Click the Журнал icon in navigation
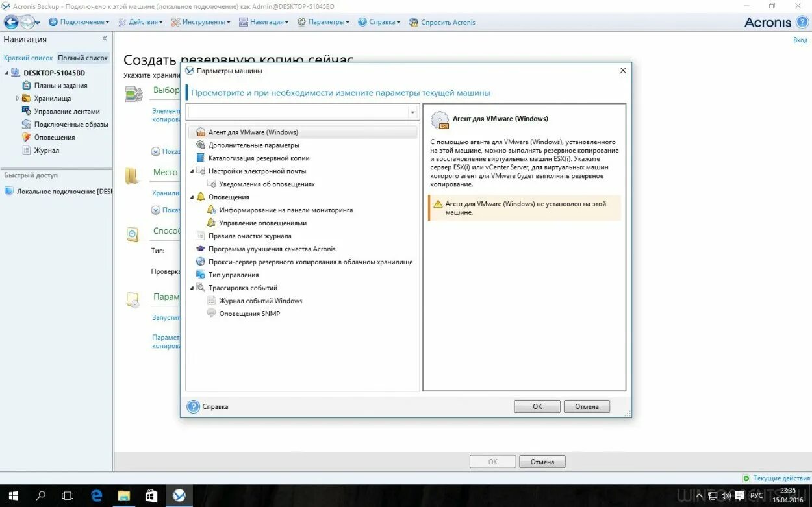This screenshot has height=507, width=812. click(27, 151)
